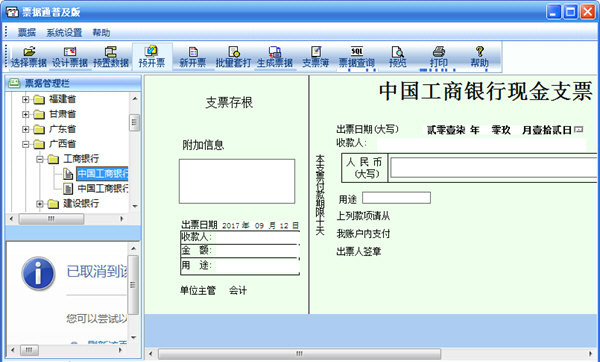Screen dimensions: 600x362
Task: Click the info panel vertical scrollbar thumb
Action: click(x=134, y=285)
